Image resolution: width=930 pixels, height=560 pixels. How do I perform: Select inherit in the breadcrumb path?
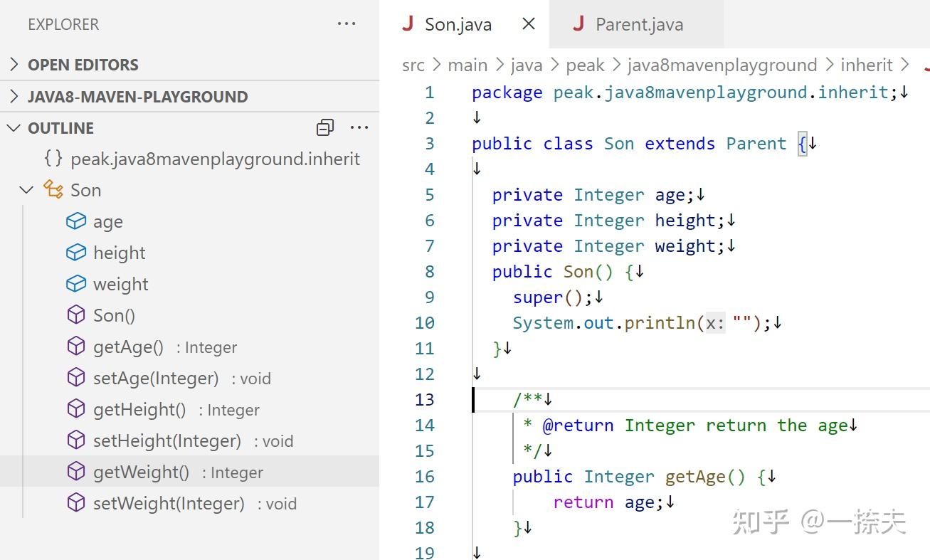pyautogui.click(x=867, y=65)
